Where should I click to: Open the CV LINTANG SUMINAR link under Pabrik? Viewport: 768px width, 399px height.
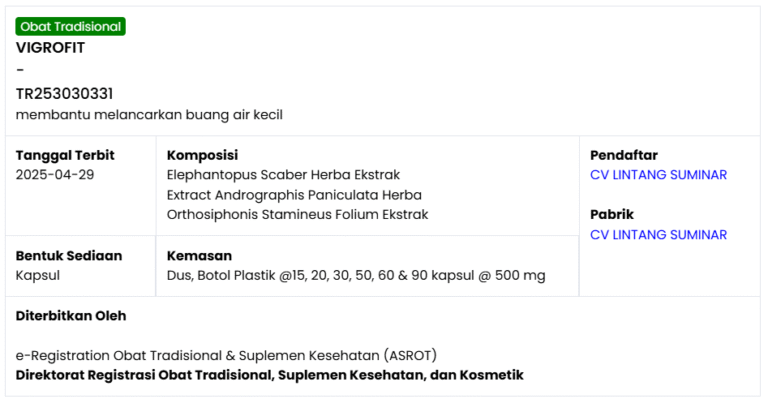click(x=658, y=235)
